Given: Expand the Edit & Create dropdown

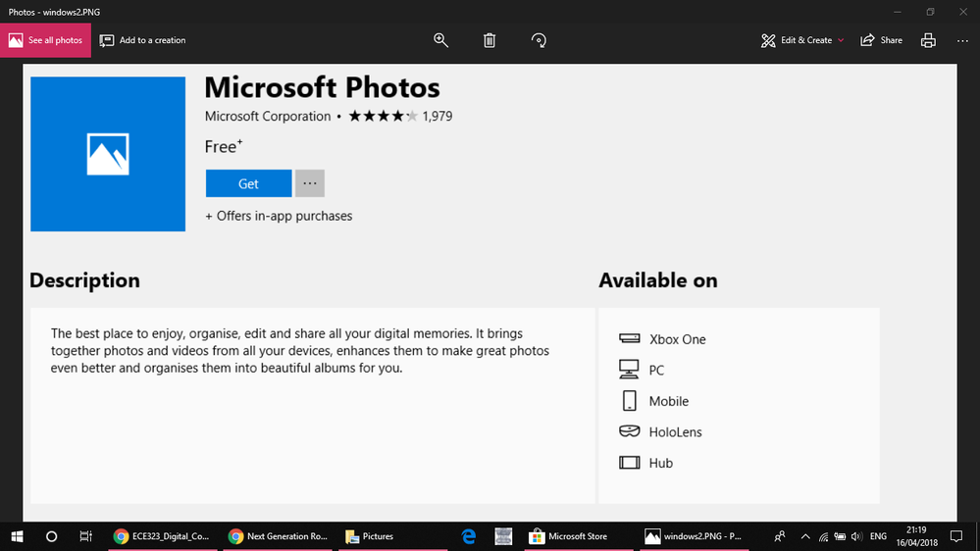Looking at the screenshot, I should (802, 40).
